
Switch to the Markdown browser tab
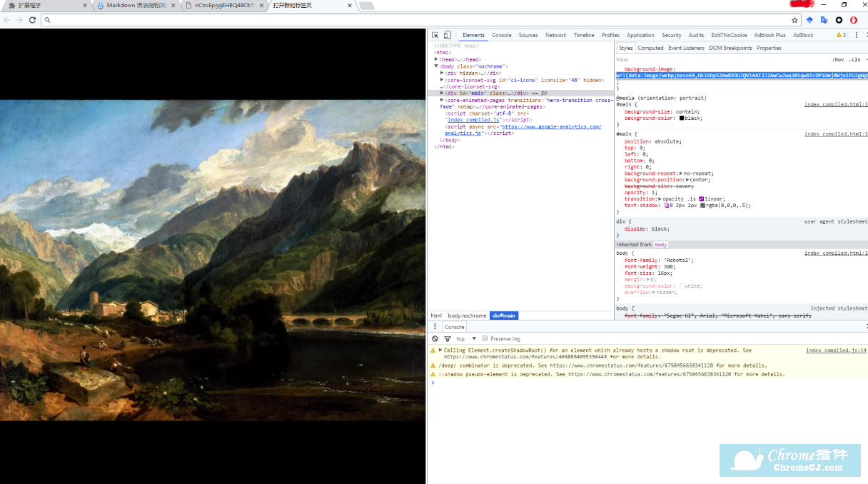pos(135,6)
